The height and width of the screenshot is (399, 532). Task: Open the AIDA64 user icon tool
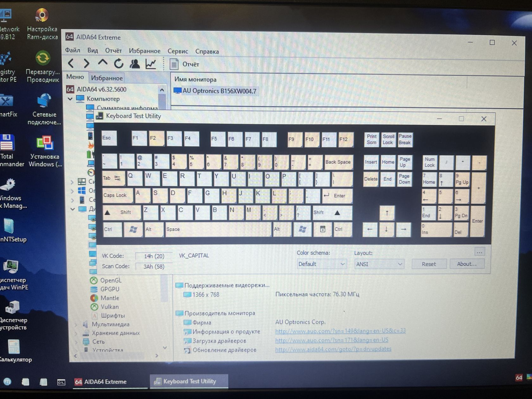(135, 64)
